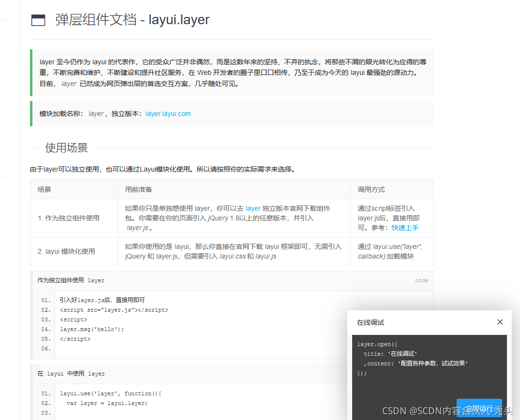Click the code label of the first code block
Viewport: 520px width, 420px height.
[x=421, y=280]
